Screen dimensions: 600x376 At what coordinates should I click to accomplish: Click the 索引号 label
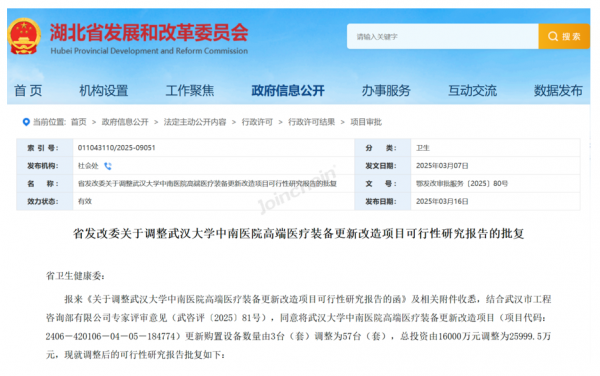tap(42, 148)
